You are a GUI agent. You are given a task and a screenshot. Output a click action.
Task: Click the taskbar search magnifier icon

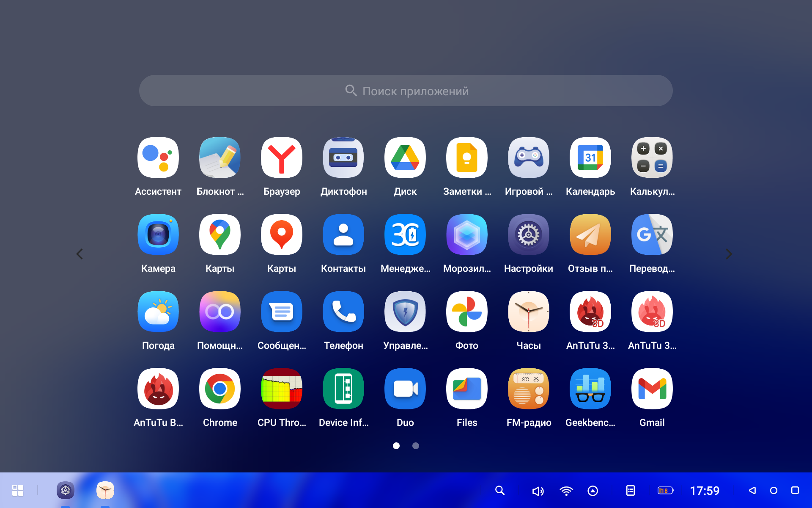pos(500,491)
